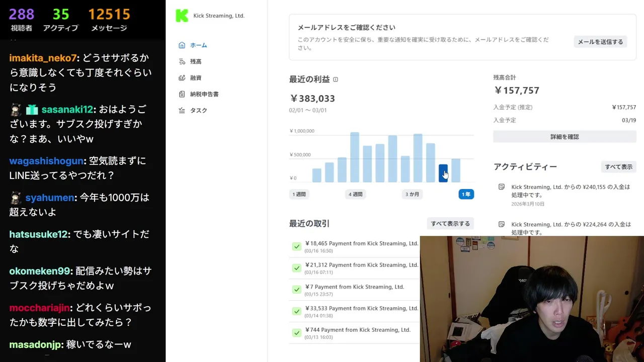This screenshot has height=362, width=644.
Task: Click the ¥383,033 recent profit amount
Action: (312, 99)
